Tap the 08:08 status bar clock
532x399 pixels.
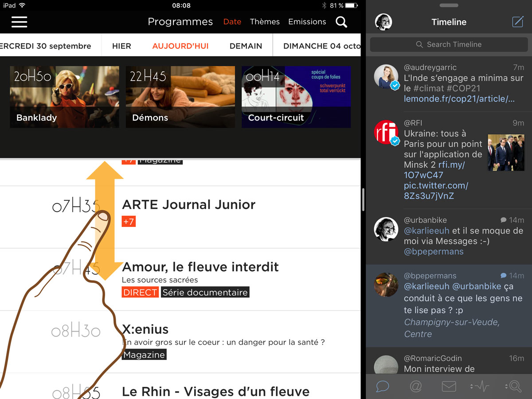click(181, 5)
